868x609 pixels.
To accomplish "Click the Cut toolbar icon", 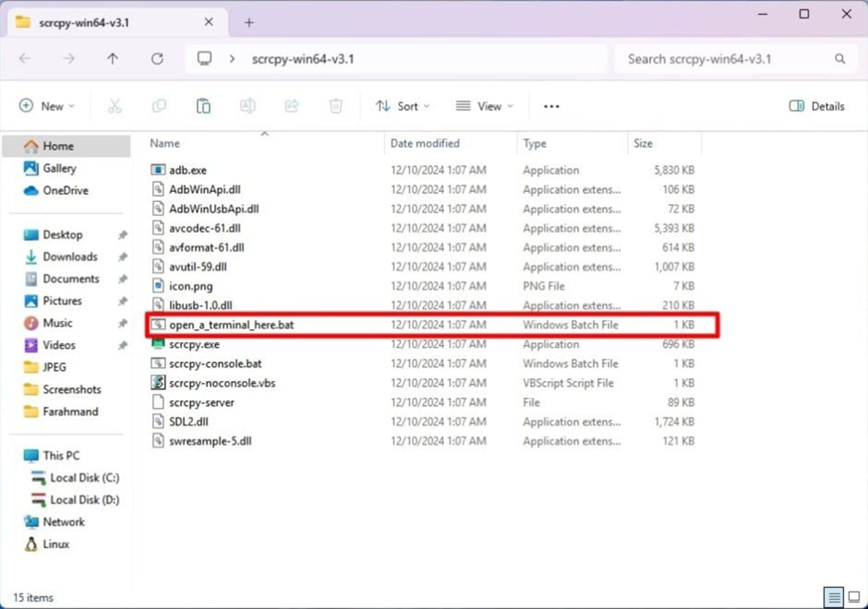I will coord(114,106).
